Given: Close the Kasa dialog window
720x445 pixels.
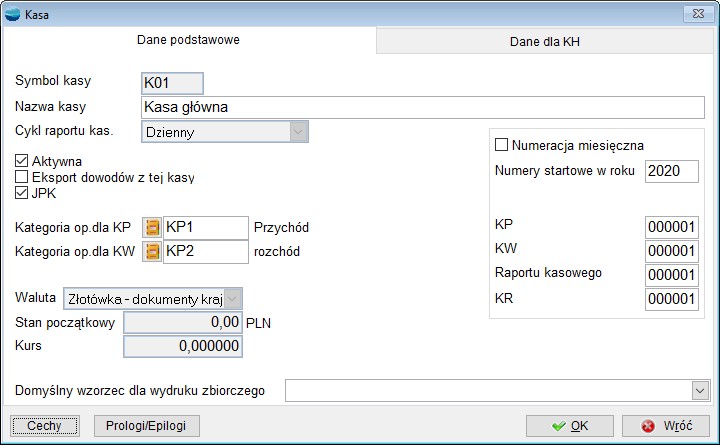Looking at the screenshot, I should tap(698, 13).
